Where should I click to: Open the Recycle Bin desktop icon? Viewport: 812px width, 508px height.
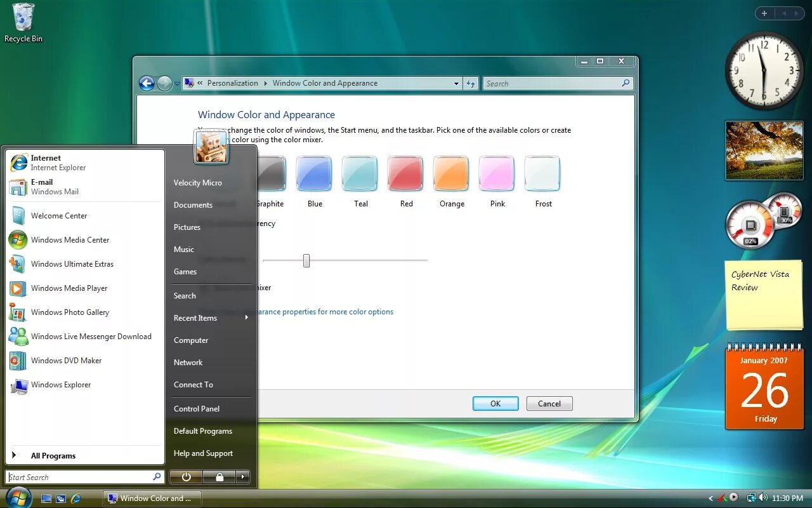tap(23, 23)
